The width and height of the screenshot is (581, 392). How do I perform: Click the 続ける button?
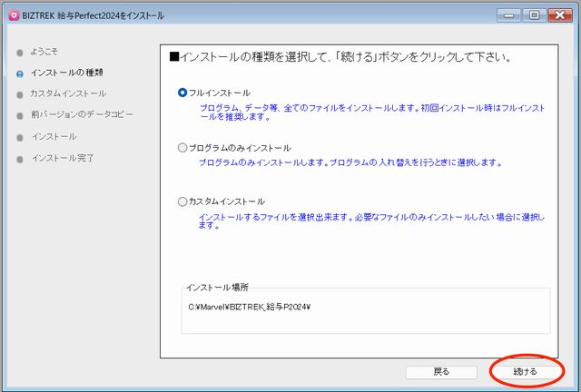coord(525,372)
